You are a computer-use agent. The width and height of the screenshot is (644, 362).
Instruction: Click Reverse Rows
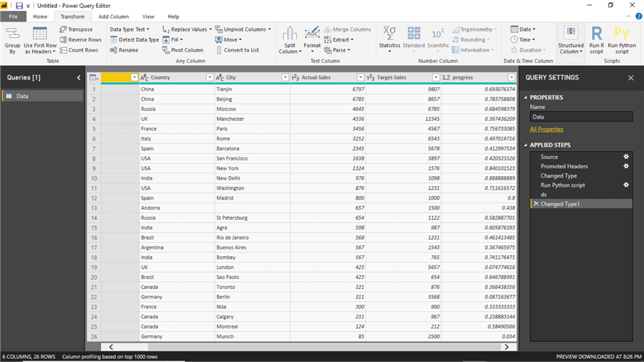(80, 39)
